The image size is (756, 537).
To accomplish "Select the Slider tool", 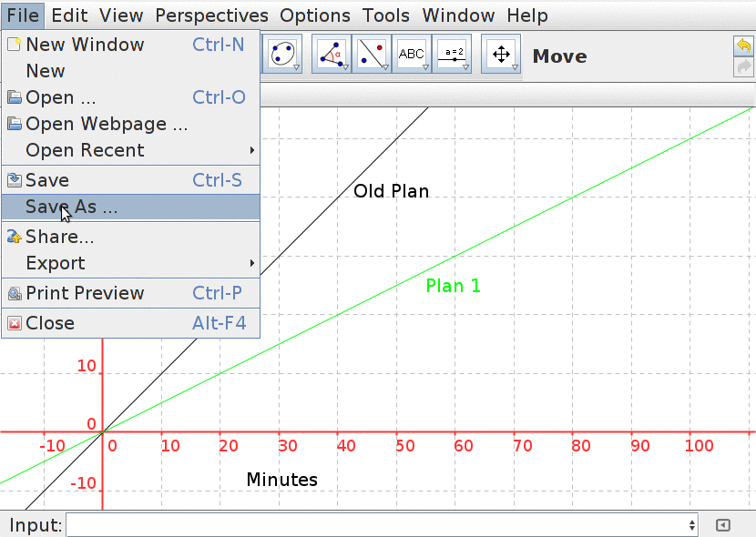I will click(x=453, y=54).
